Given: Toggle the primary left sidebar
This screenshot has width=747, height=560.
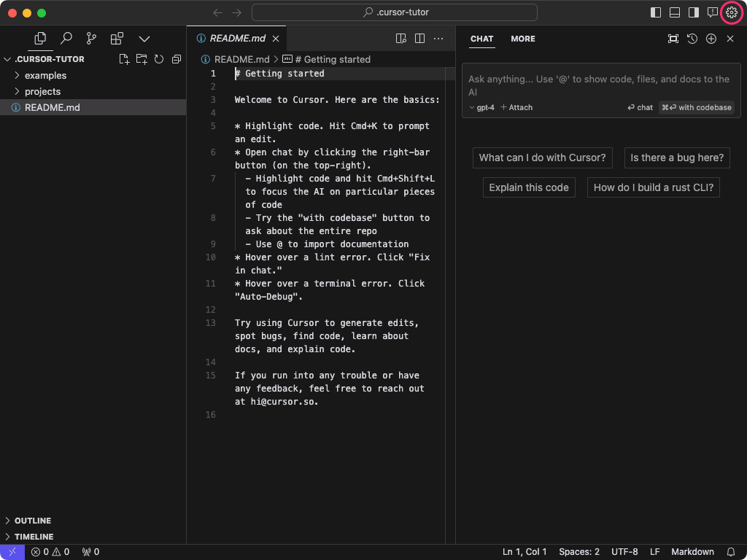Looking at the screenshot, I should [656, 12].
